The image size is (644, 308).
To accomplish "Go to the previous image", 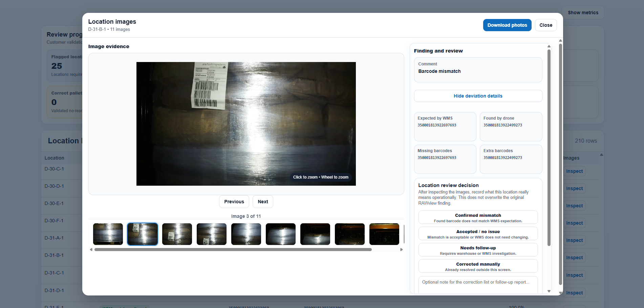I will click(x=234, y=202).
